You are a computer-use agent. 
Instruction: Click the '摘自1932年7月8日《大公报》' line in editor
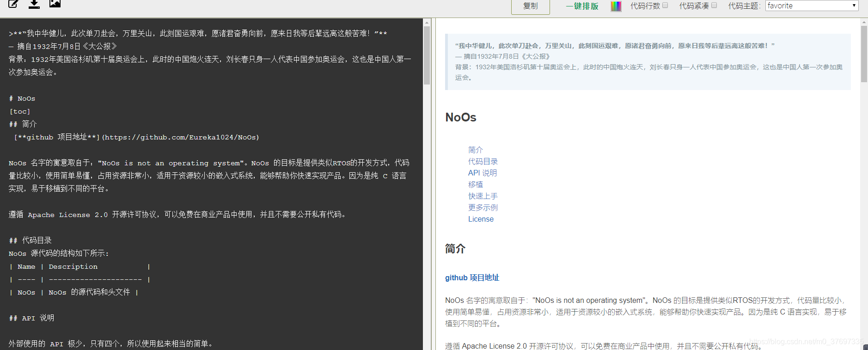[x=63, y=46]
